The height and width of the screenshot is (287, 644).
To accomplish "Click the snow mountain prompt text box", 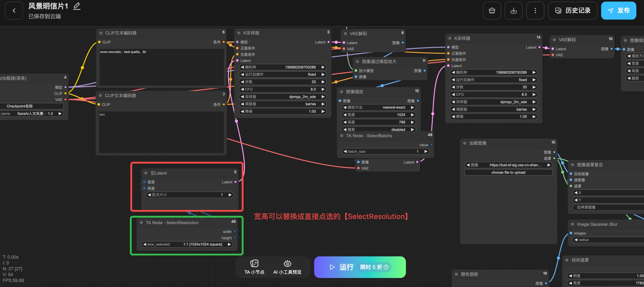I will point(161,66).
